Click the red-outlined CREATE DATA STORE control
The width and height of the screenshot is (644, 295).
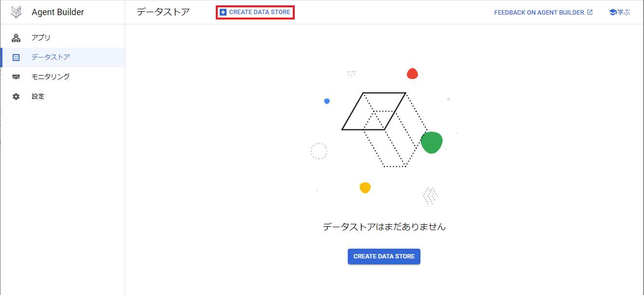click(x=255, y=11)
